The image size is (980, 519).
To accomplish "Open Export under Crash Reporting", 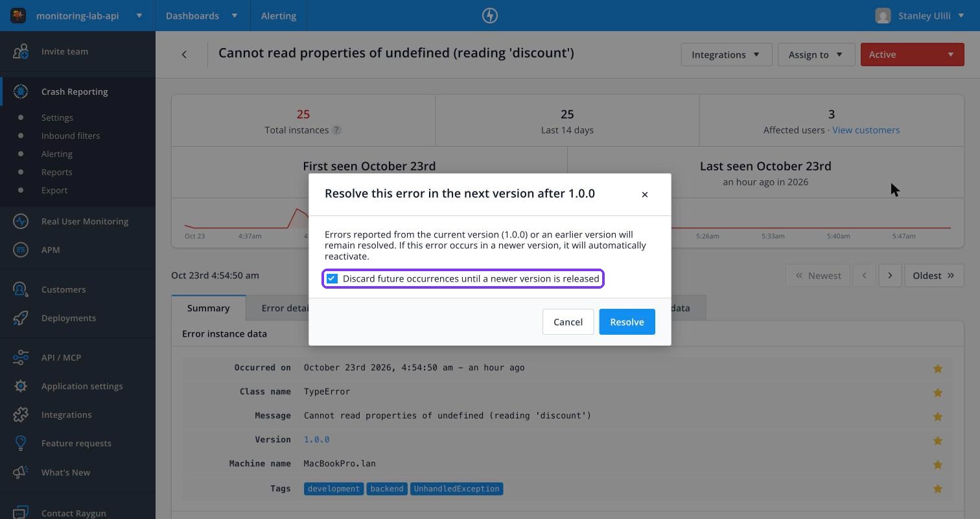I will (54, 190).
